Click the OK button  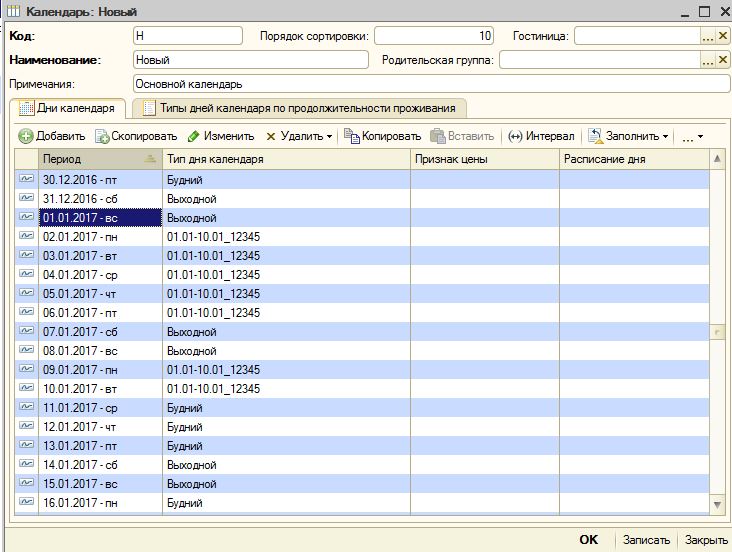point(588,540)
